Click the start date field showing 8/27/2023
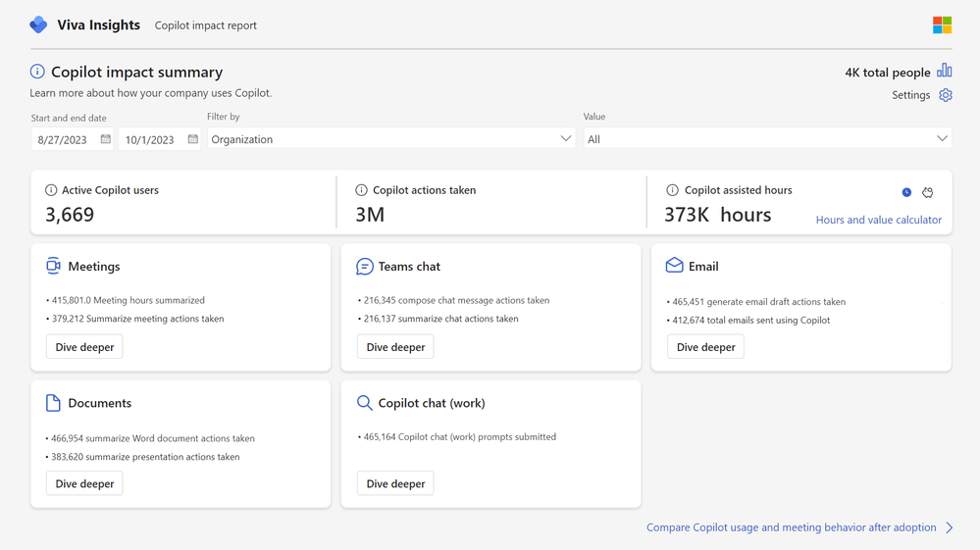980x550 pixels. coord(63,139)
